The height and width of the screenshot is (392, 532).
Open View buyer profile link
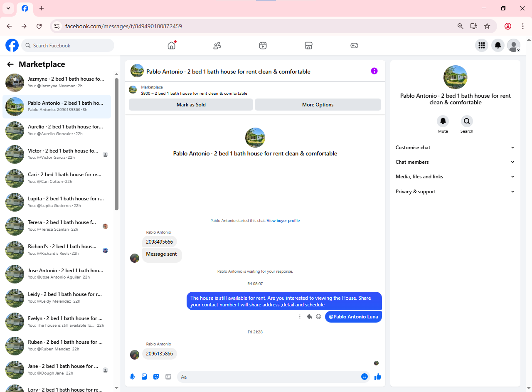283,221
